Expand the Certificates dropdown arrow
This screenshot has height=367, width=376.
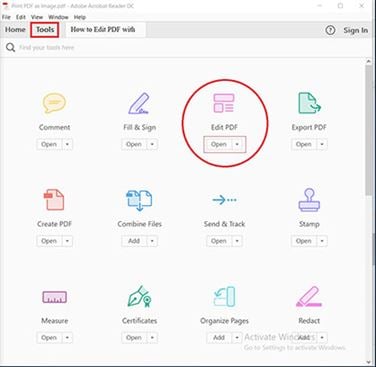[x=152, y=338]
